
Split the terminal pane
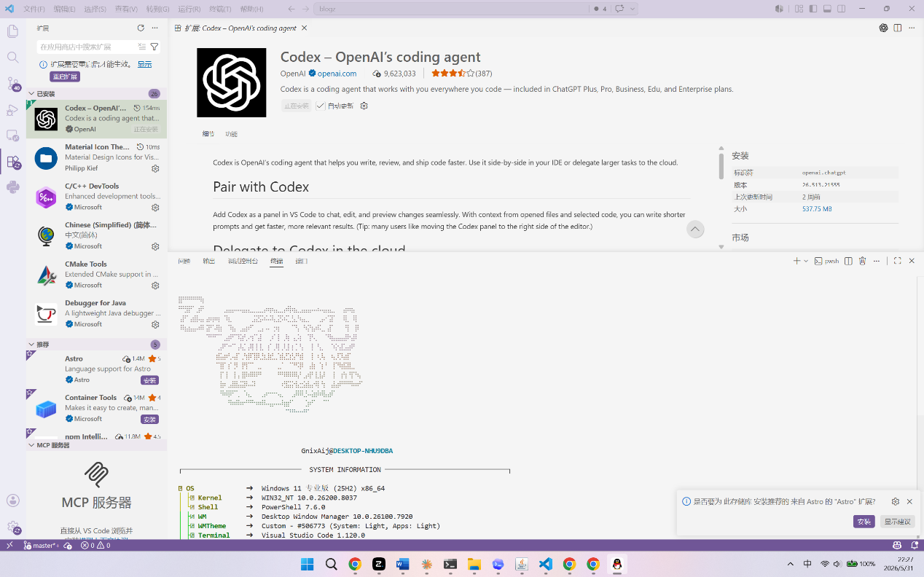(x=848, y=261)
